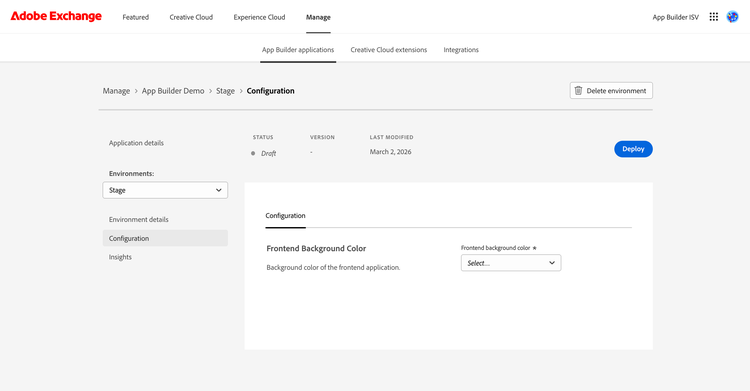Go to Manage in the breadcrumb
The width and height of the screenshot is (750, 391).
click(116, 91)
